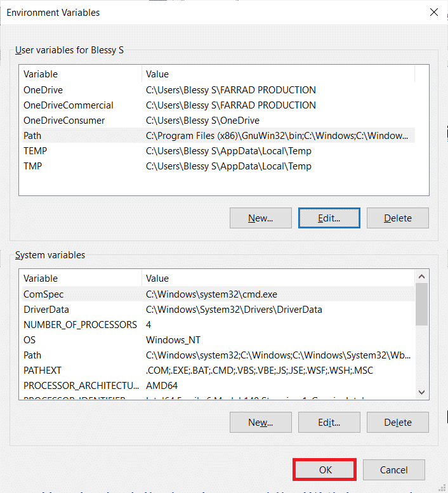Image resolution: width=448 pixels, height=493 pixels.
Task: Click the system variables scroll down arrow
Action: [421, 392]
